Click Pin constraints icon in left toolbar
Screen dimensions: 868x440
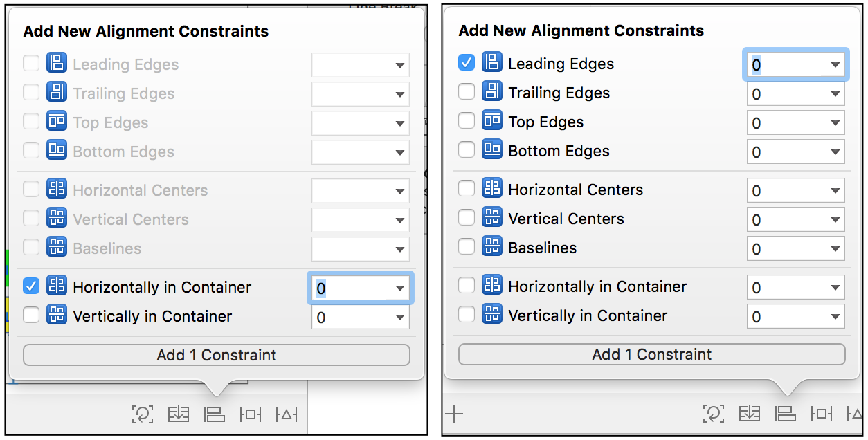[250, 414]
